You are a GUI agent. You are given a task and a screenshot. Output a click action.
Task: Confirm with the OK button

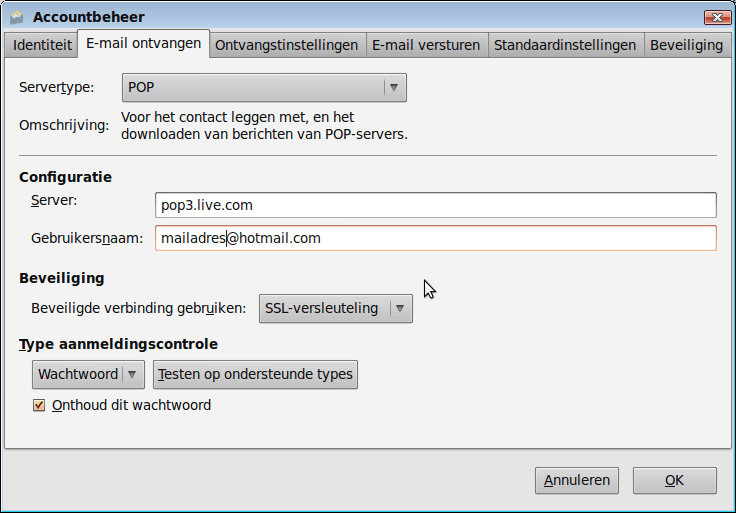pos(674,481)
